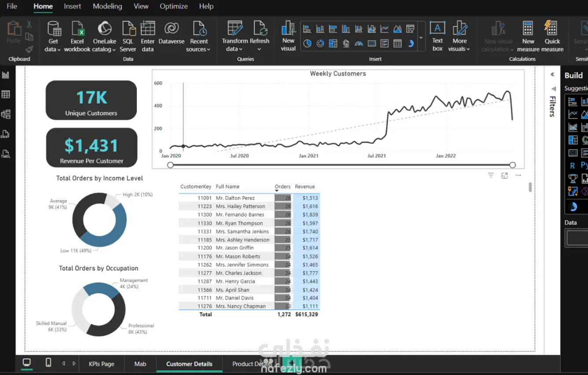Click the filter icon on table visual header
Viewport: 588px width, 375px height.
tap(491, 175)
